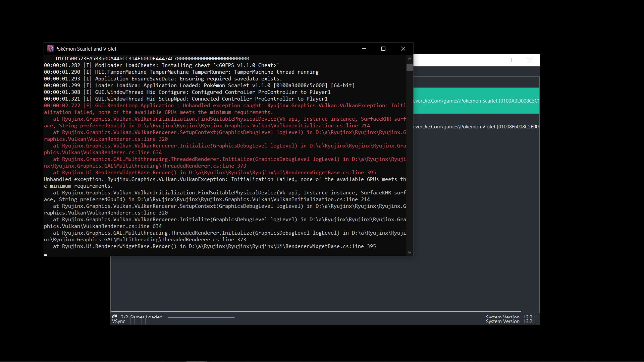Click the refresh games list icon
This screenshot has width=644, height=362.
(x=114, y=317)
